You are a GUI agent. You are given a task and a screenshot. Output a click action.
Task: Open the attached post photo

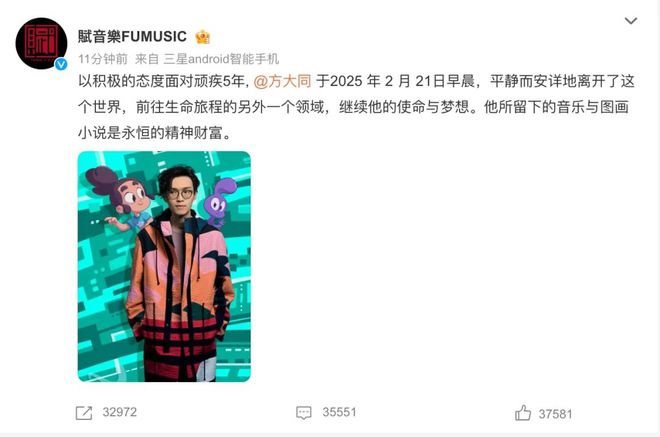pyautogui.click(x=164, y=266)
